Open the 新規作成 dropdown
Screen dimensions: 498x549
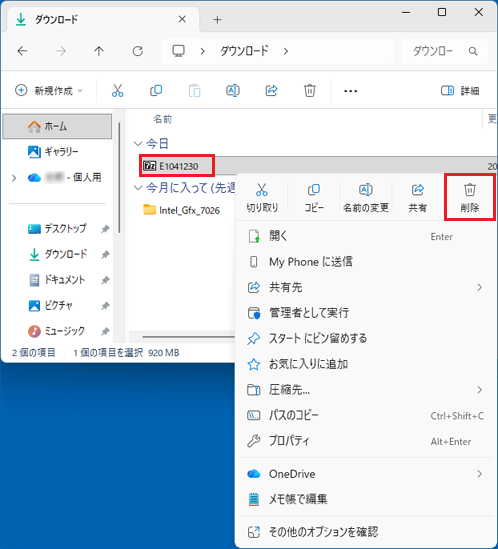(x=49, y=91)
